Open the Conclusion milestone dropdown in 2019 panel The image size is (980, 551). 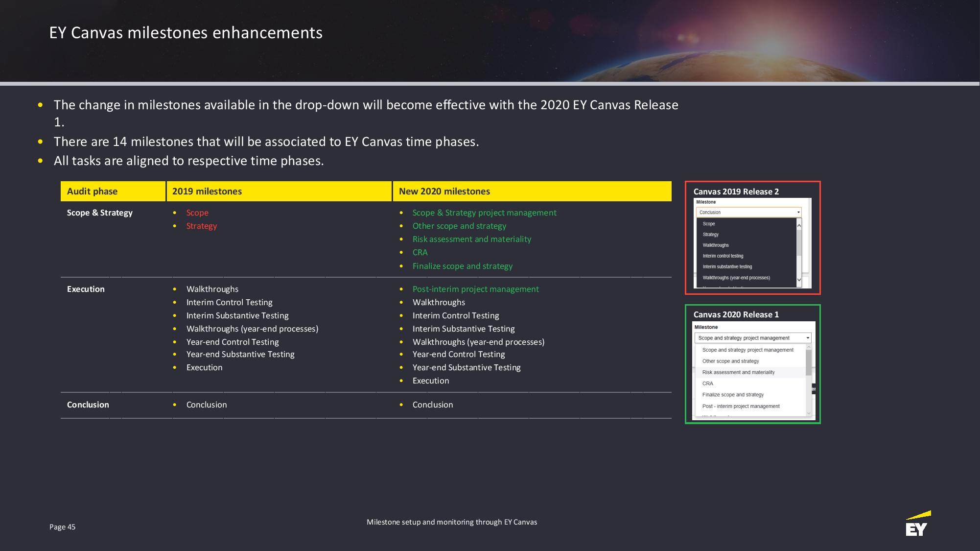(748, 212)
